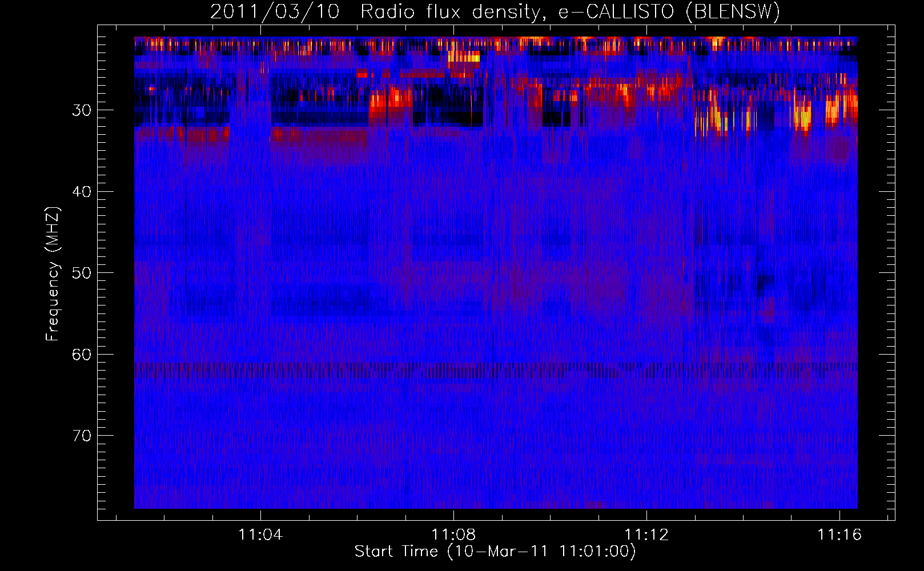924x571 pixels.
Task: Click the 11:04 time tick label
Action: tap(260, 535)
